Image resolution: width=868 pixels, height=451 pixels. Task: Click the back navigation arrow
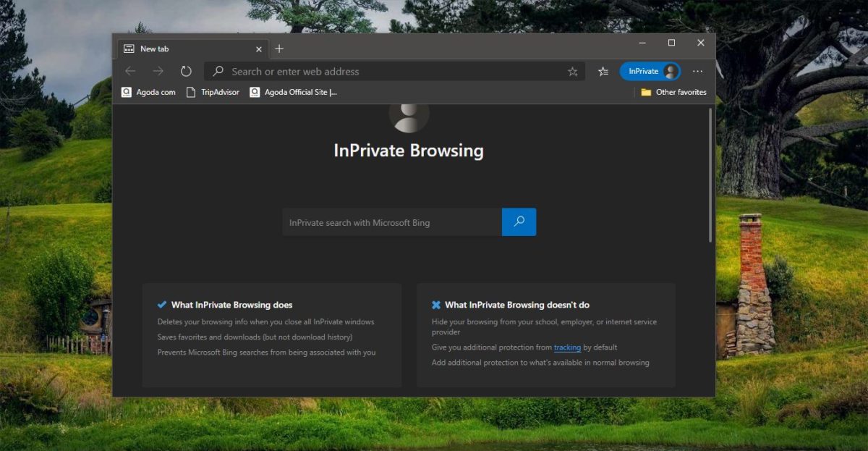(x=130, y=71)
